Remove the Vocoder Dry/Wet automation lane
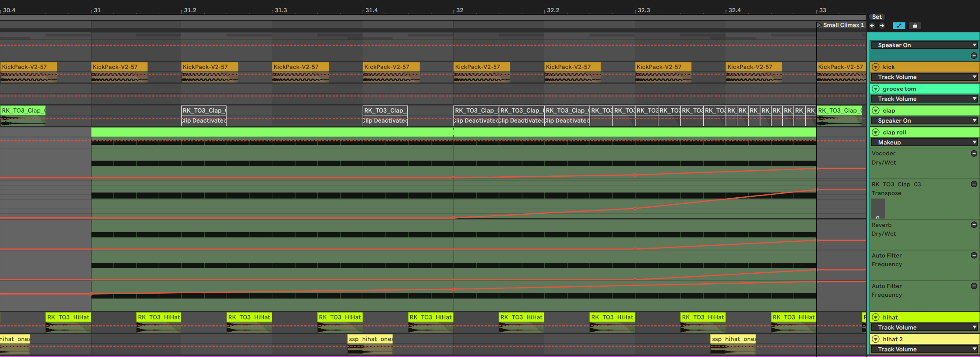This screenshot has height=357, width=980. [x=974, y=154]
